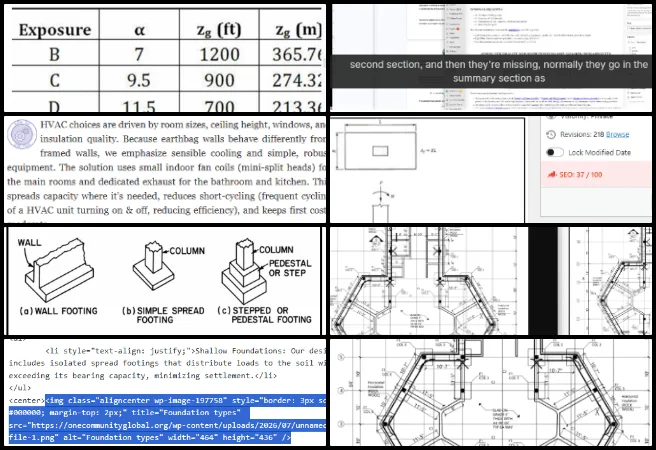Toggle the Lock Modified Date switch
The width and height of the screenshot is (656, 450).
coord(554,152)
